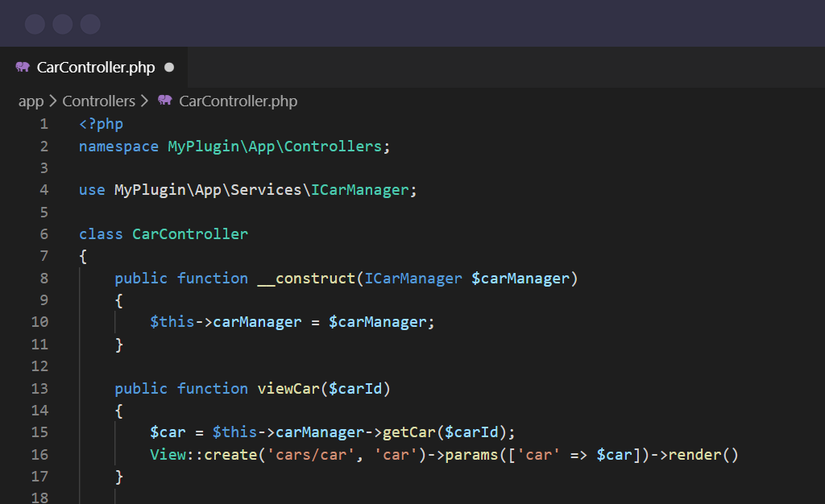Click the leftmost window control circle
The height and width of the screenshot is (504, 825).
(x=35, y=24)
